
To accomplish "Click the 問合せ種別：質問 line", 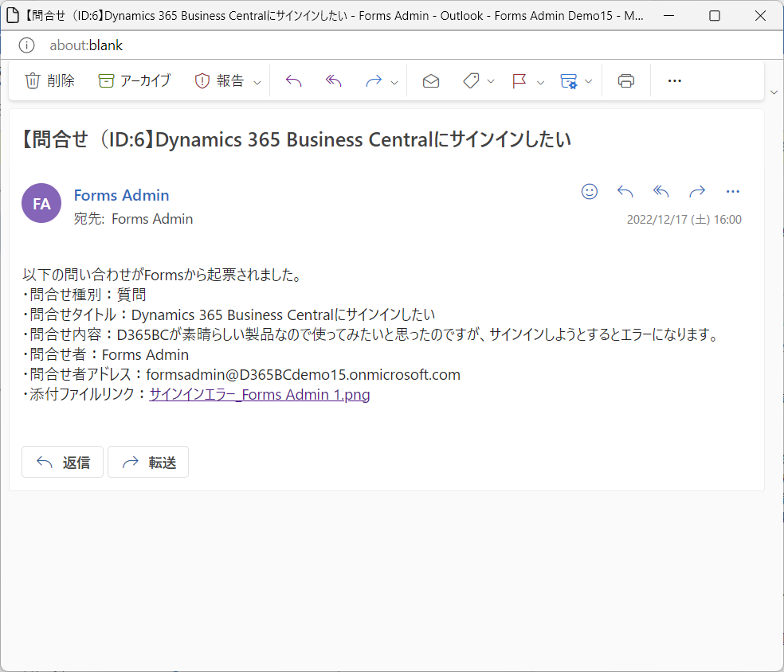I will (84, 295).
